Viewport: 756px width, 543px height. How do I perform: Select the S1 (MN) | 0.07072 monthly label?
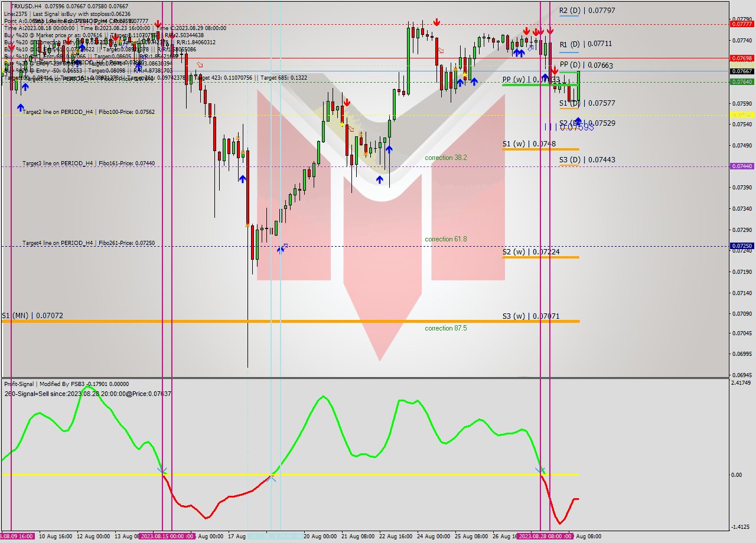point(32,316)
